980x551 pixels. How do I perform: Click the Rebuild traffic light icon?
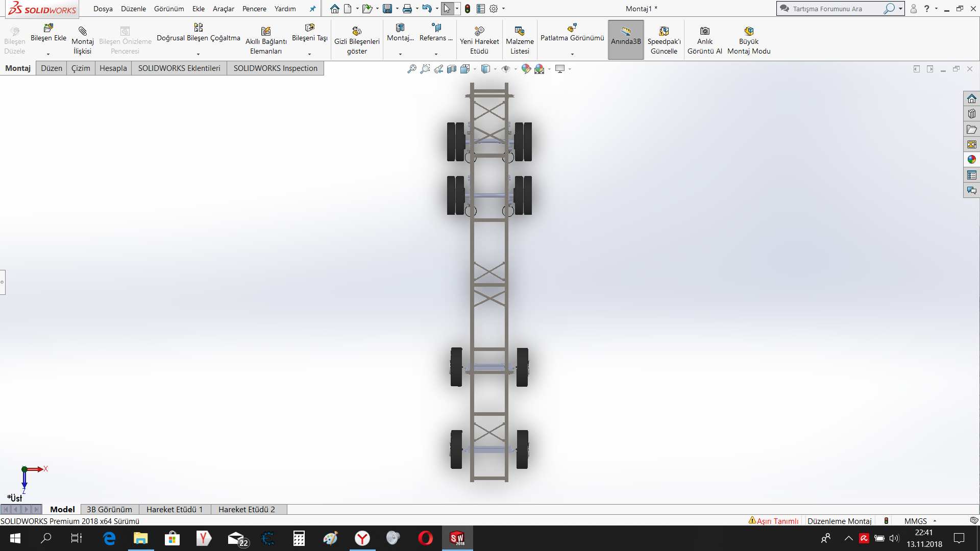click(x=468, y=9)
